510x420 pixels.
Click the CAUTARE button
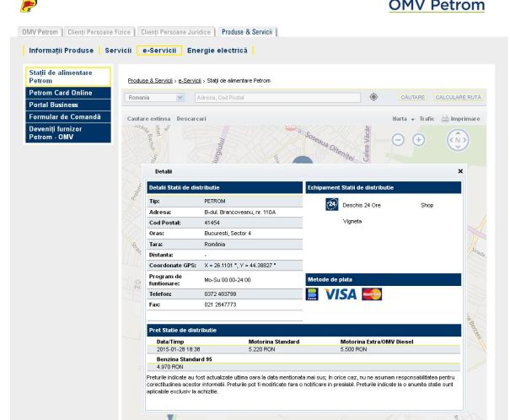coord(413,97)
